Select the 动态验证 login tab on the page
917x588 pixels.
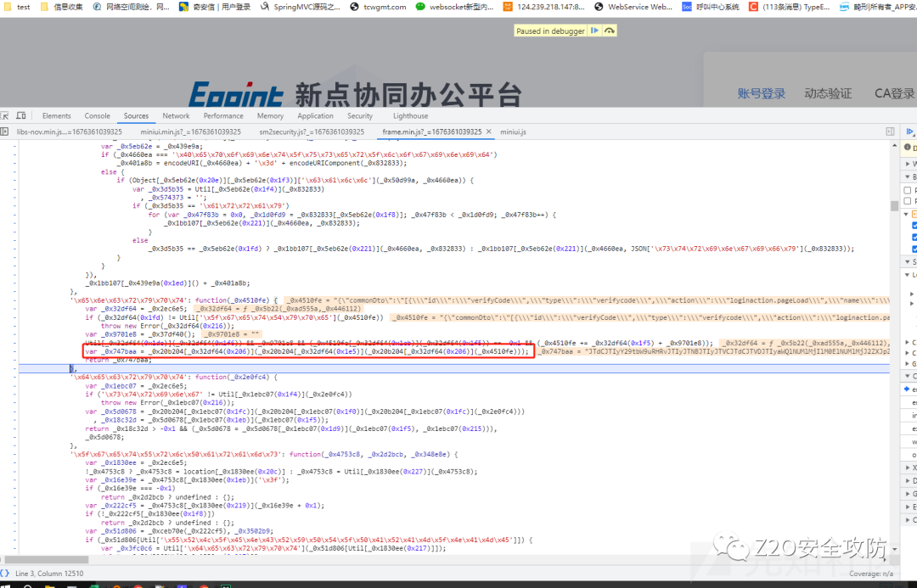828,93
